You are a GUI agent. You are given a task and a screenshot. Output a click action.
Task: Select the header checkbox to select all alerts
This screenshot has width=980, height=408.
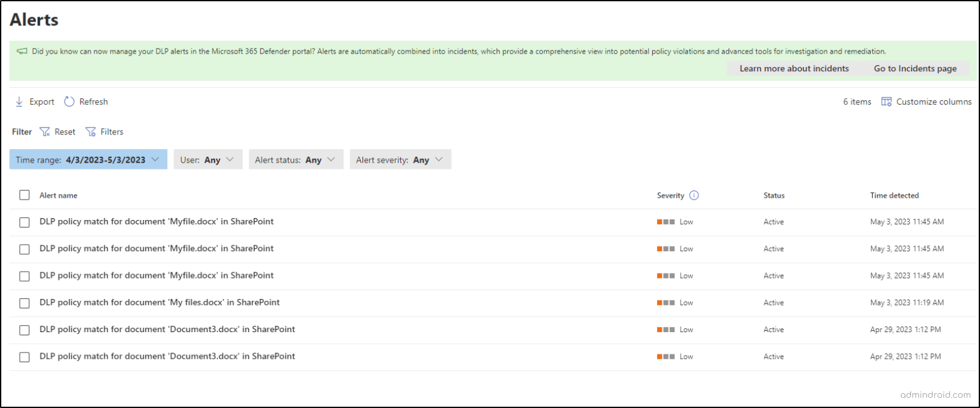tap(24, 195)
